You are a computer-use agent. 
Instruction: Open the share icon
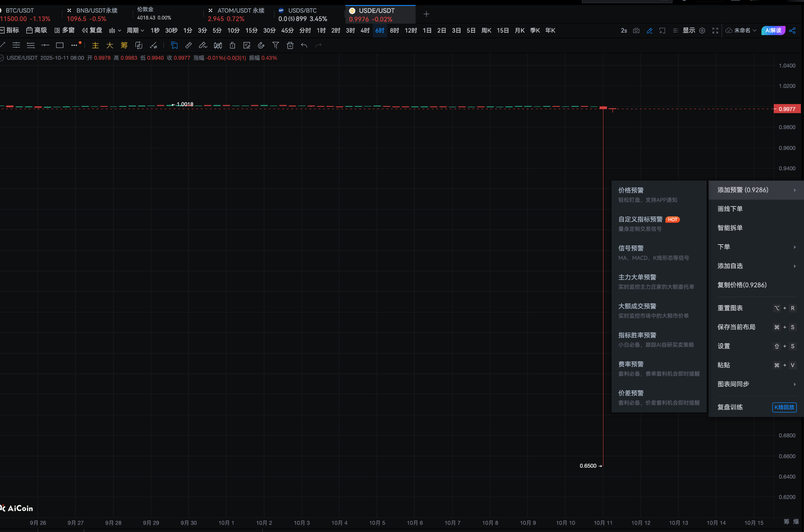coord(792,31)
